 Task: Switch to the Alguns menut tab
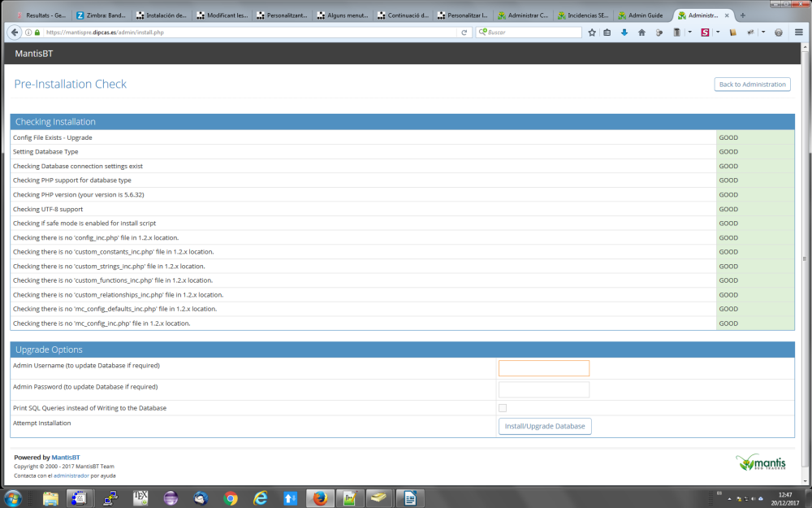[342, 15]
